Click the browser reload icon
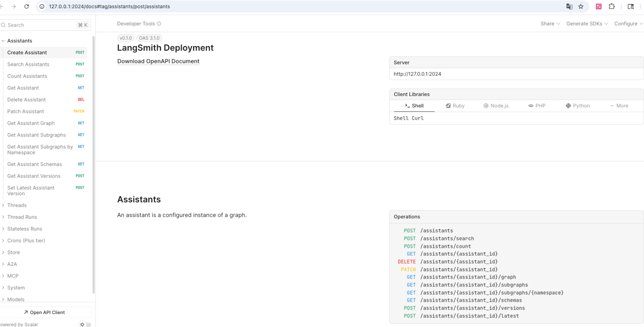644x327 pixels. (x=27, y=6)
